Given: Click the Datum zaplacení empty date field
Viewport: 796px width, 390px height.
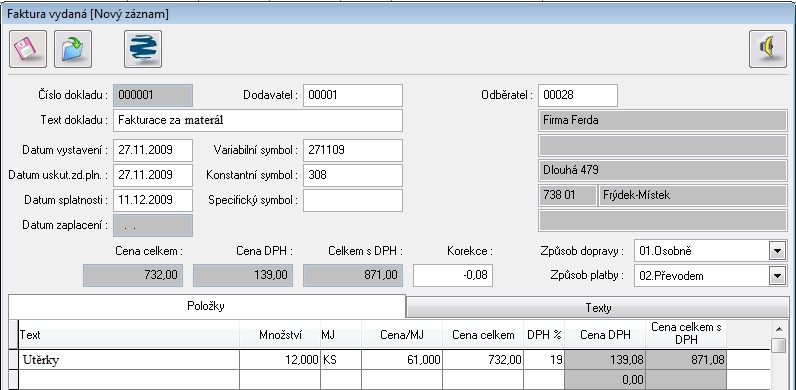Looking at the screenshot, I should click(153, 225).
